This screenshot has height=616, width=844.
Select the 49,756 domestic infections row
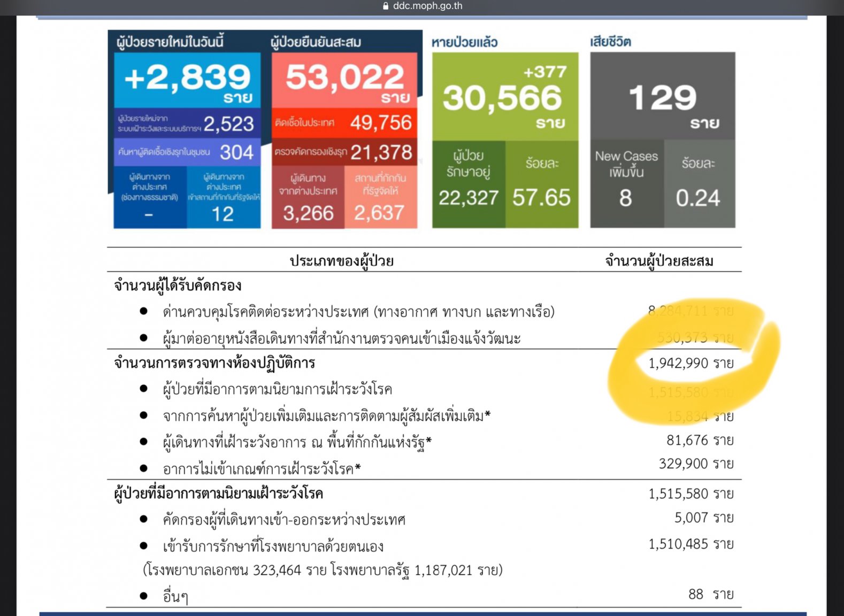344,123
